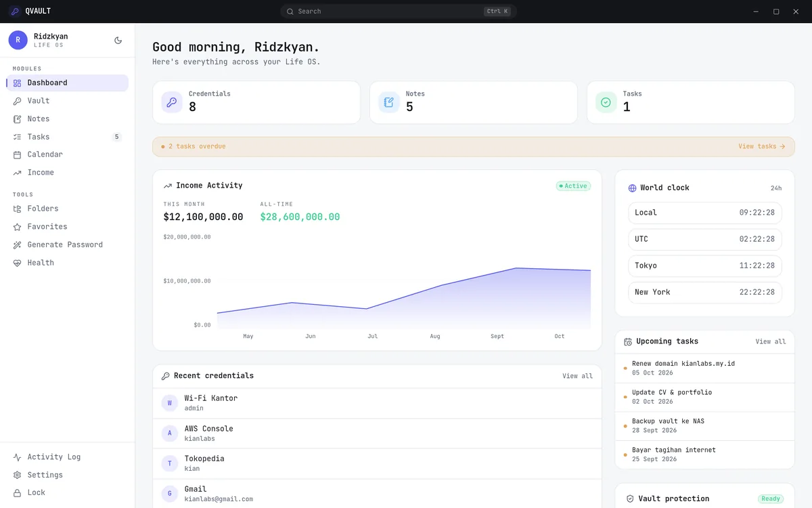Screen dimensions: 812x508
Task: Open the Vault module
Action: pyautogui.click(x=67, y=101)
